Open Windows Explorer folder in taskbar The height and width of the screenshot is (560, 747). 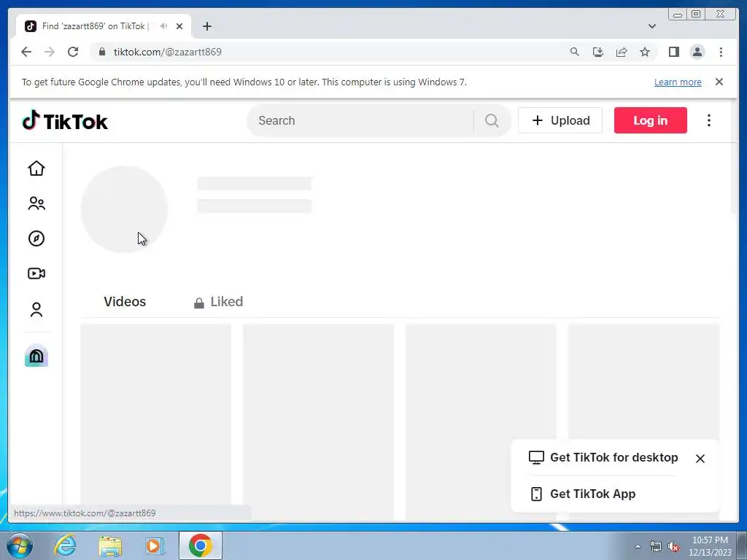[110, 545]
